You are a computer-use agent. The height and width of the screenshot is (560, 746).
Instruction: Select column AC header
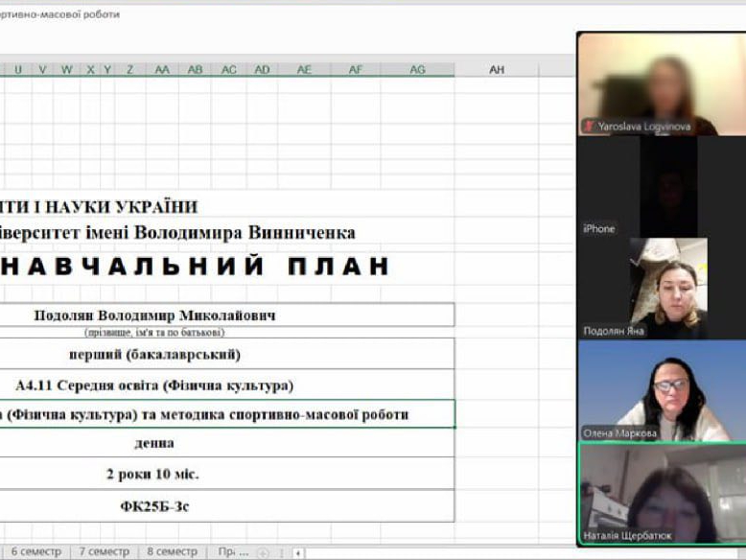(229, 69)
